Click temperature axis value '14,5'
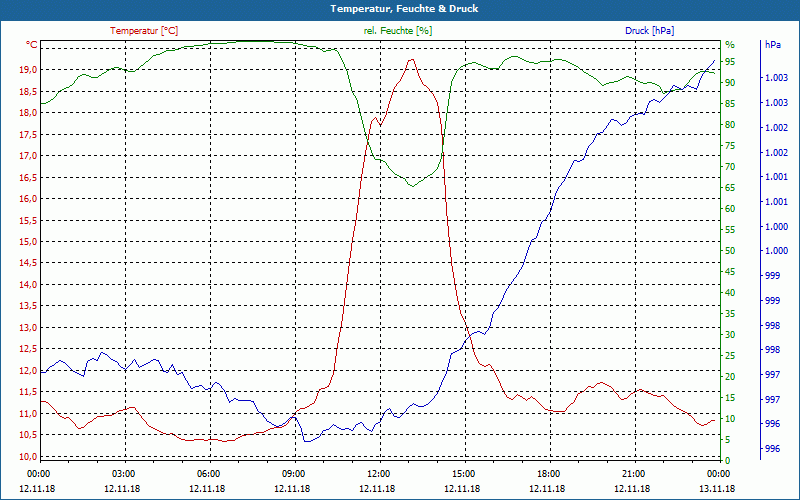Image resolution: width=800 pixels, height=500 pixels. click(x=28, y=263)
